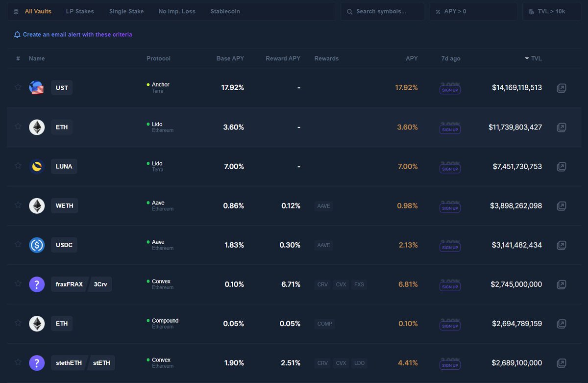This screenshot has height=383, width=588.
Task: Click Sign Up in the stethETH row
Action: click(450, 365)
